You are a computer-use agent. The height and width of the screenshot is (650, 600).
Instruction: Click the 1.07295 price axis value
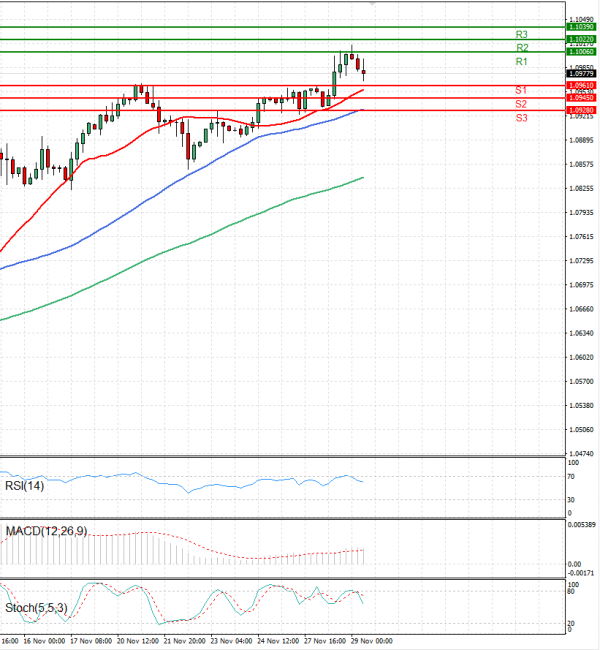(x=581, y=261)
